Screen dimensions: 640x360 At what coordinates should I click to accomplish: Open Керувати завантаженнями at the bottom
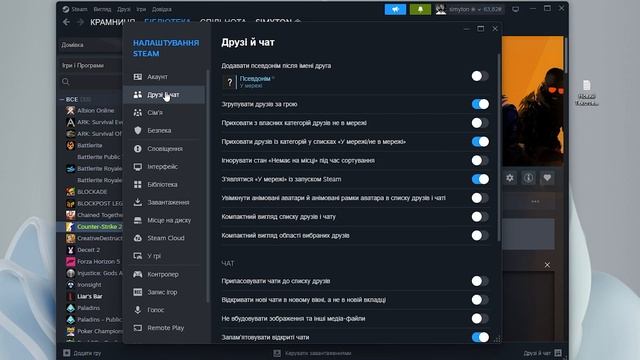point(313,353)
